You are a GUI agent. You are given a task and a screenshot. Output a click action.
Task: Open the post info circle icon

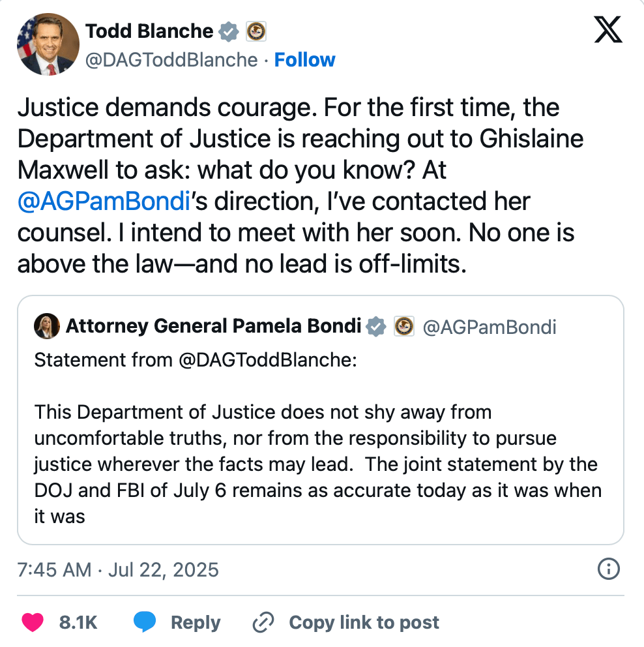tap(607, 569)
